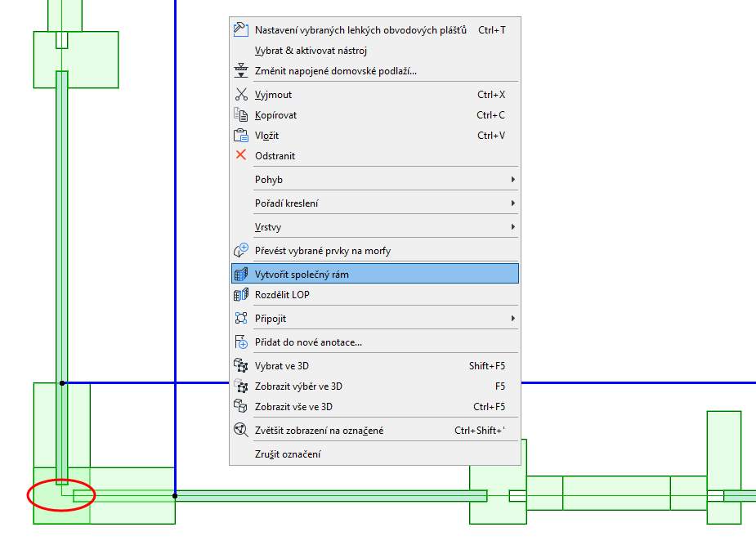The height and width of the screenshot is (554, 756).
Task: Click the black hotspot node on blue horizontal line
Action: (62, 383)
